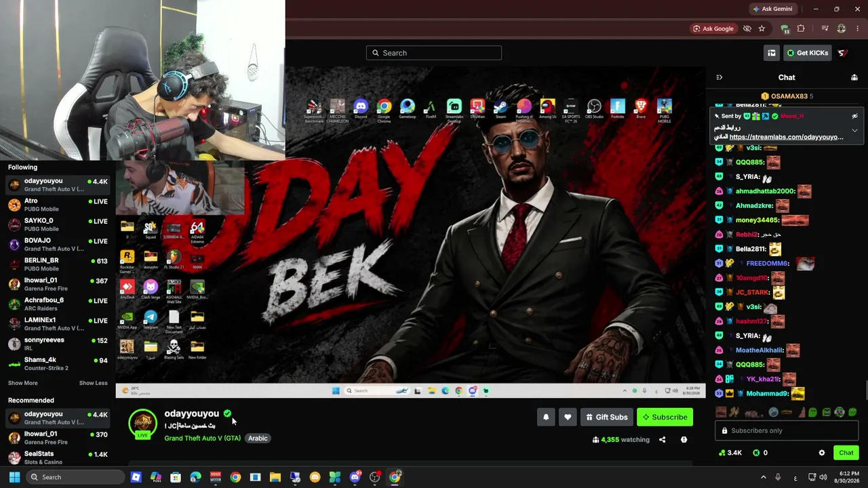Open the Kick drops inventory icon
Image resolution: width=868 pixels, height=488 pixels.
[x=772, y=53]
